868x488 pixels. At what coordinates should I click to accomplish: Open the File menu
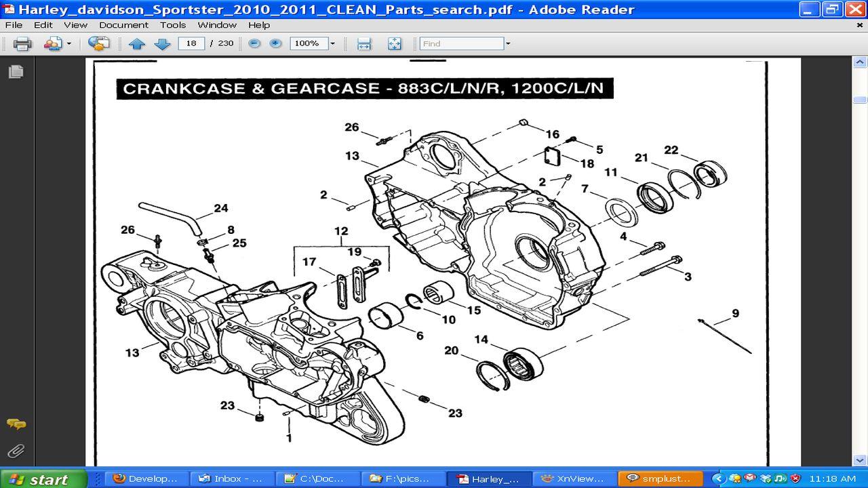(14, 25)
